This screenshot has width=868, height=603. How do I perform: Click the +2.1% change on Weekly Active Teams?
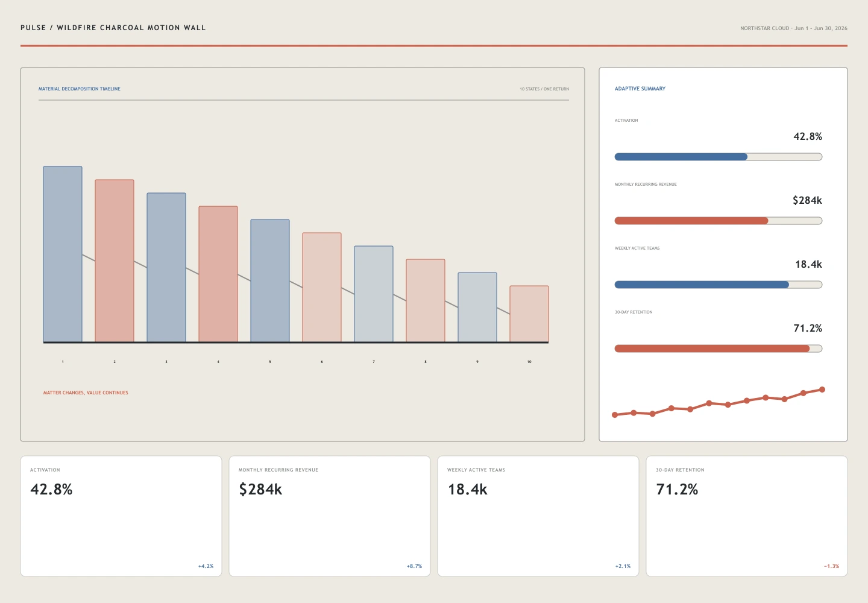(x=623, y=566)
